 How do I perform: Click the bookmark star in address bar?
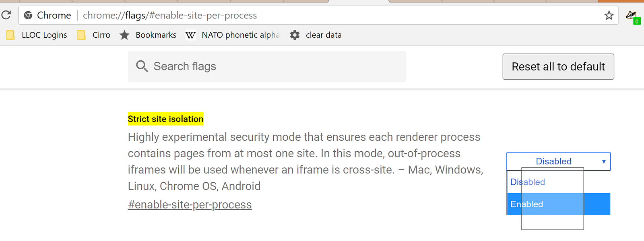tap(609, 15)
